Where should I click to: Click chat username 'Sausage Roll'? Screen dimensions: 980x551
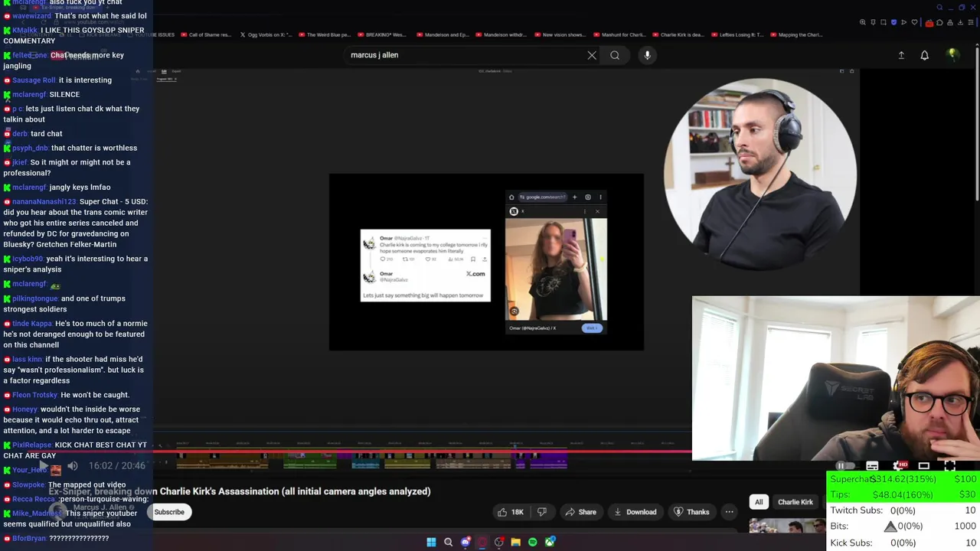(34, 80)
